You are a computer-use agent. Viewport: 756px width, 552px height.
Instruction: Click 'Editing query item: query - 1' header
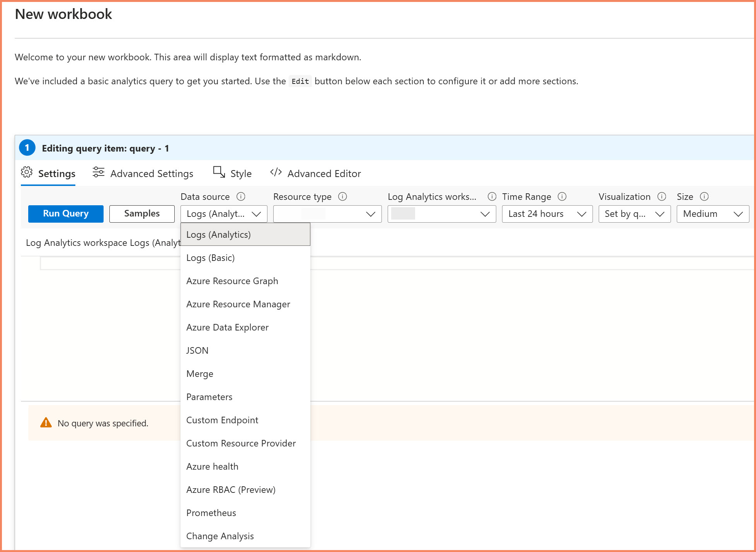[x=106, y=148]
